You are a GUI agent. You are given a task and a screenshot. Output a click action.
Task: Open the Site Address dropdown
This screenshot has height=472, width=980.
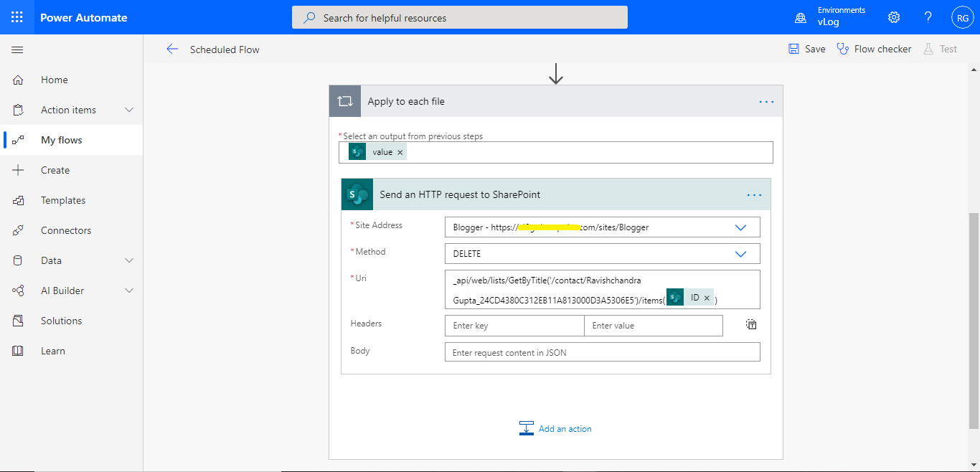click(x=740, y=227)
